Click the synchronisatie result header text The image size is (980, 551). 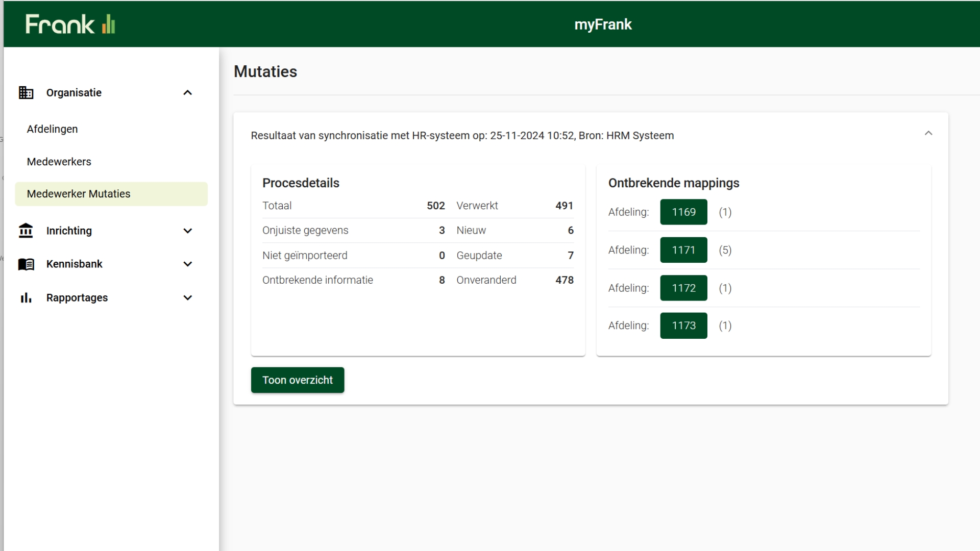click(462, 136)
